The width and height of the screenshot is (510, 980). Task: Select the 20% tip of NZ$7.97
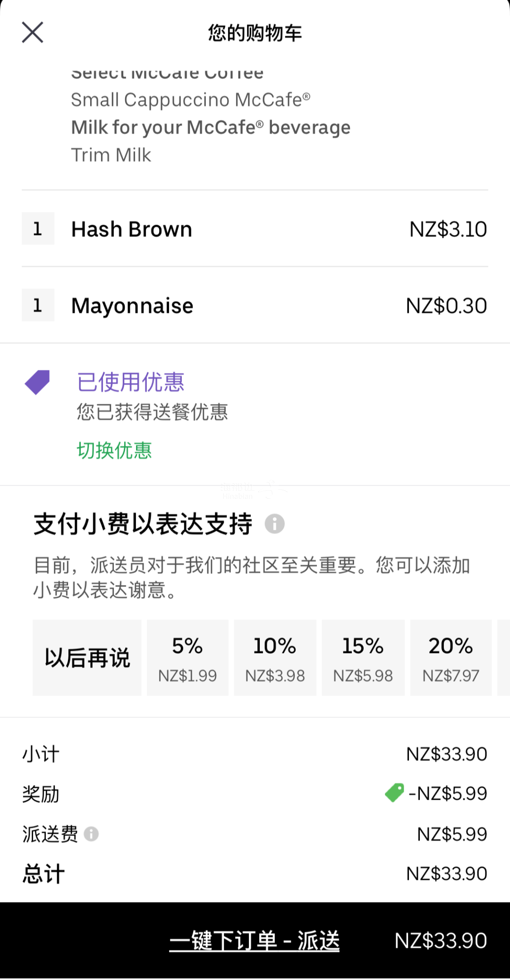pos(450,658)
